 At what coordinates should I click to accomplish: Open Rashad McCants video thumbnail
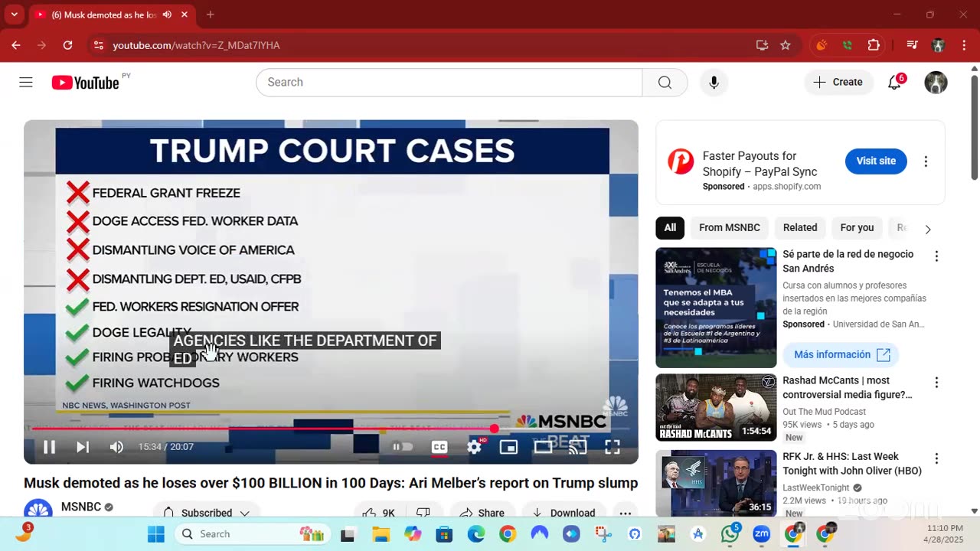pos(716,408)
